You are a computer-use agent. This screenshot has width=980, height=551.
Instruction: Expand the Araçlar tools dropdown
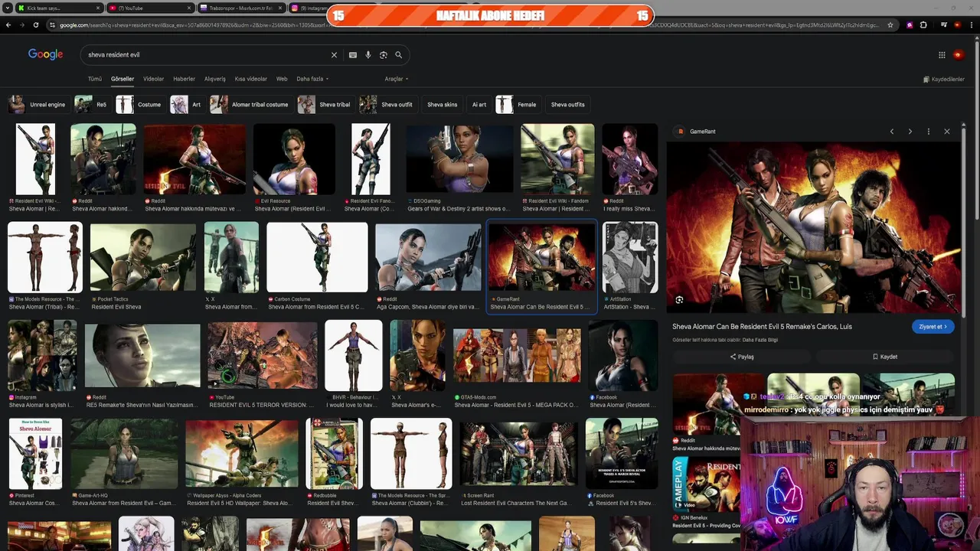tap(396, 79)
